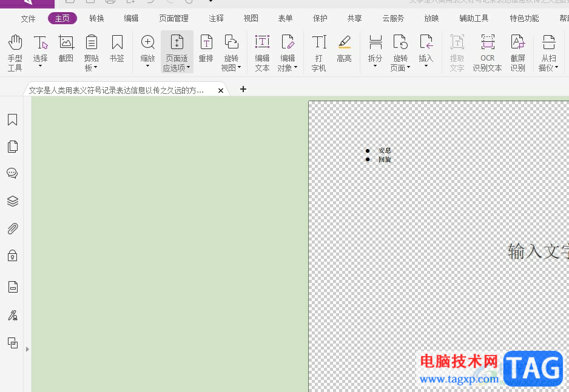Open the attachments paperclip panel

point(13,228)
